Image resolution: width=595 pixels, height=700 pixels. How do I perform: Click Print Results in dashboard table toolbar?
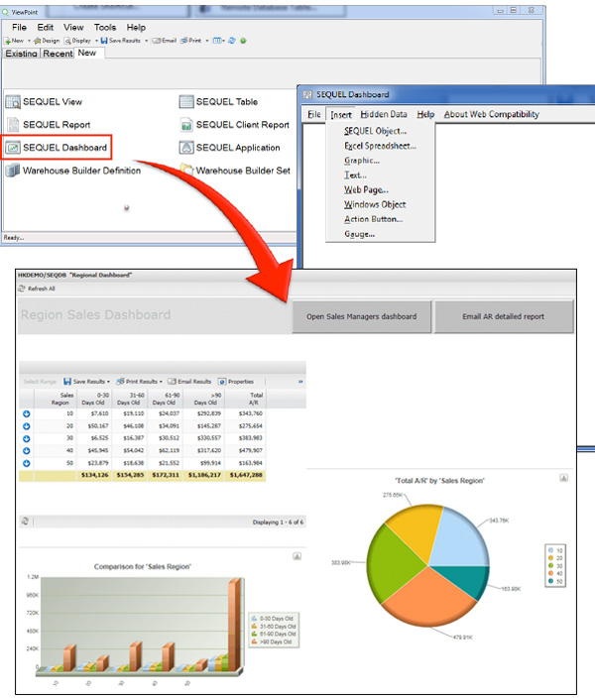tap(139, 382)
